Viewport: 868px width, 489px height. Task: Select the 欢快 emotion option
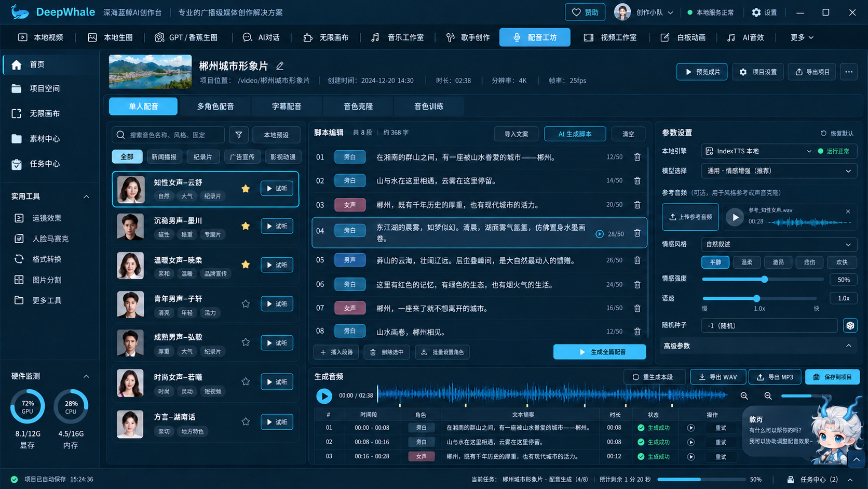pyautogui.click(x=842, y=262)
